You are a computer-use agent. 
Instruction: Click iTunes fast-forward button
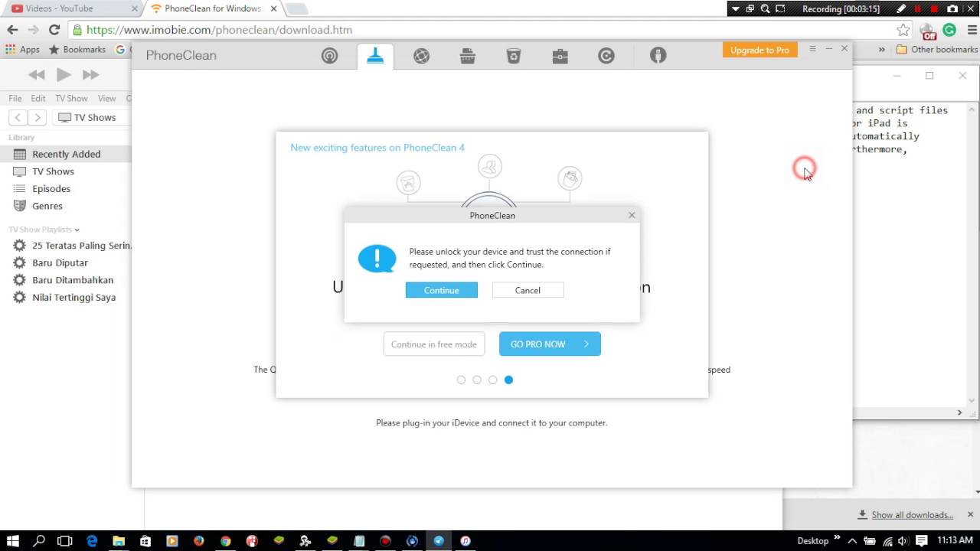pos(90,74)
